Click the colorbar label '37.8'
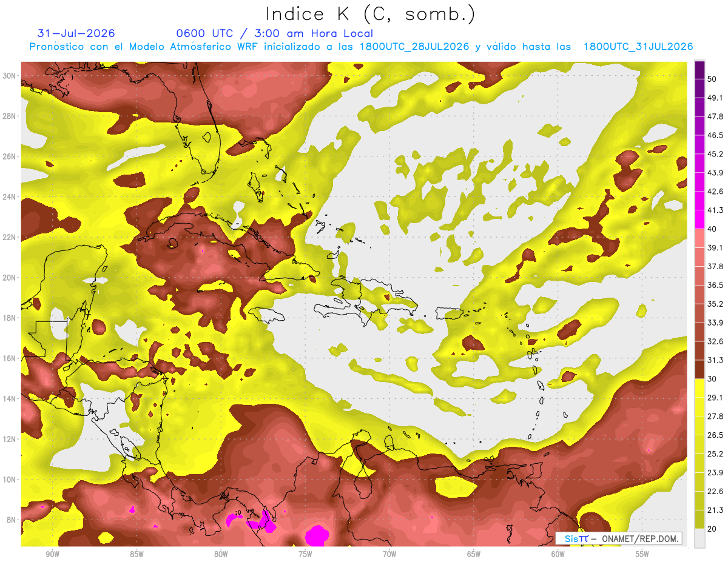 tap(715, 266)
